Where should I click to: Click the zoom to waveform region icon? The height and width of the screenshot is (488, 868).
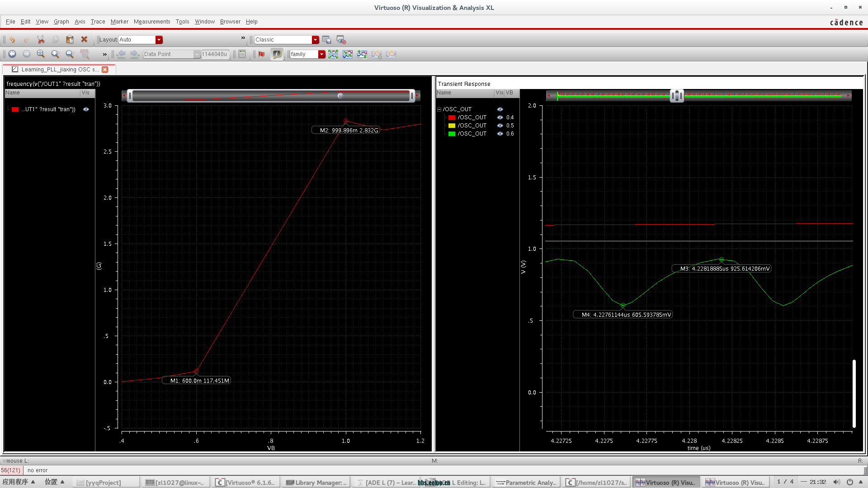(85, 54)
